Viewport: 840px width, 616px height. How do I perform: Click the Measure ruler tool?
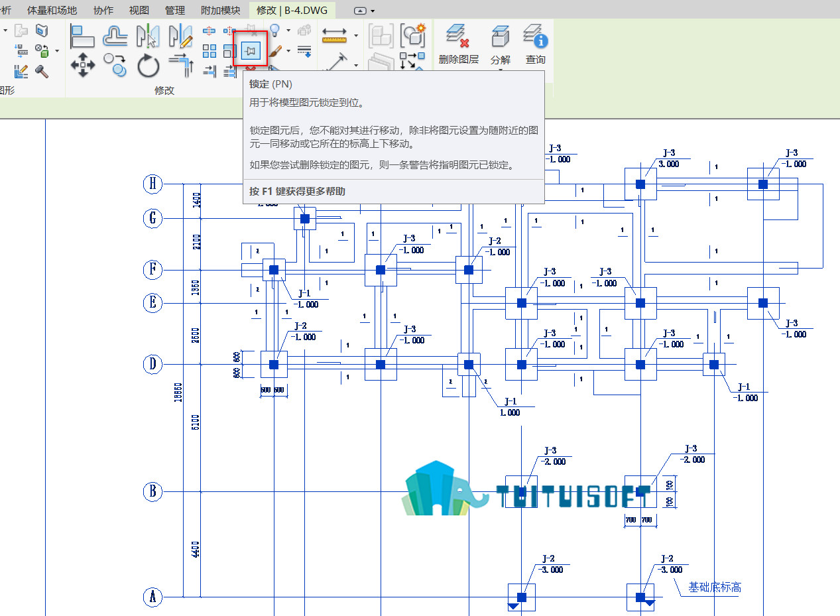coord(335,34)
